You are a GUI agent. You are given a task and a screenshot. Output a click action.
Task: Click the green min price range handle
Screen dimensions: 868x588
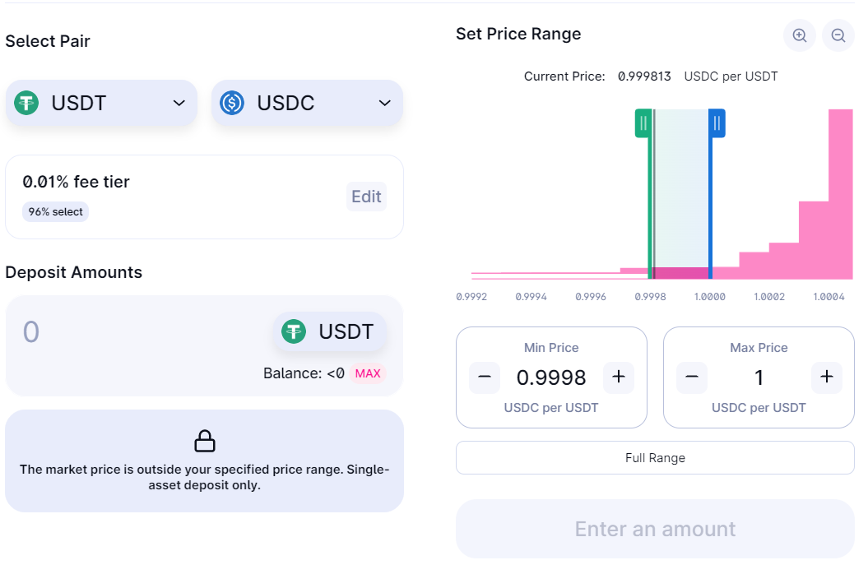643,123
